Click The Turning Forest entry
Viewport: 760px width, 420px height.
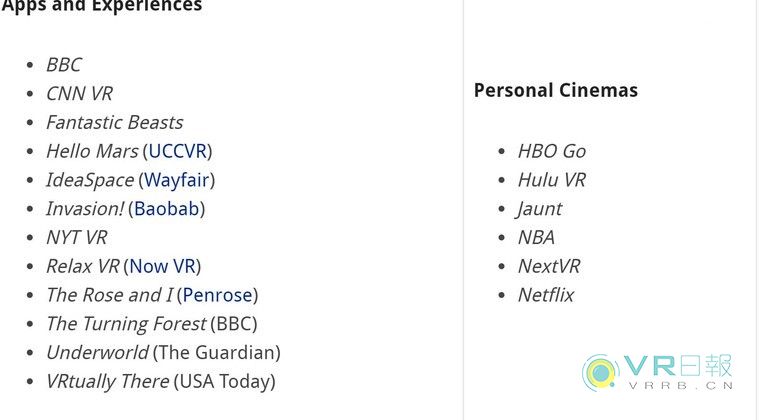click(151, 324)
